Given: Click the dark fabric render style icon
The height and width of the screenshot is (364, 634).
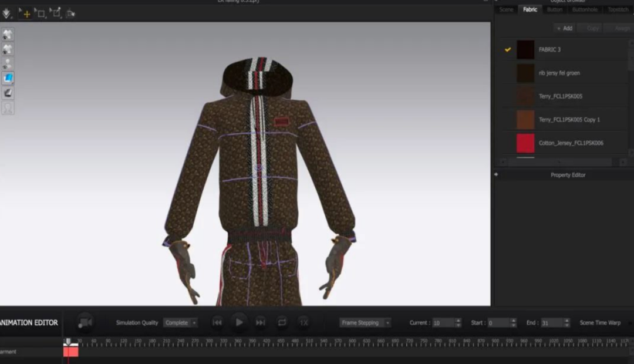Looking at the screenshot, I should tap(8, 93).
